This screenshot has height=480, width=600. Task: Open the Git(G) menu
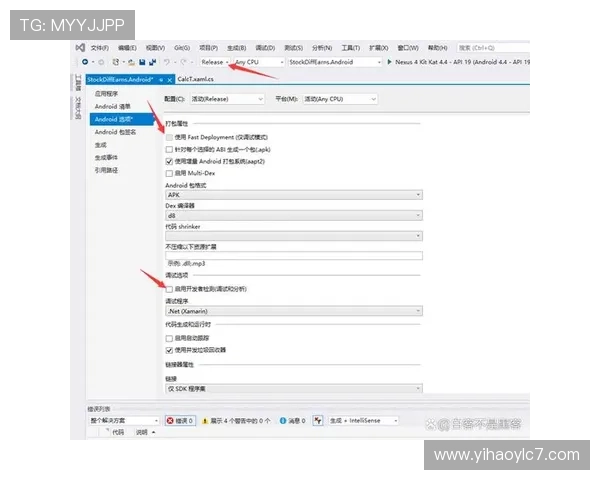point(182,47)
